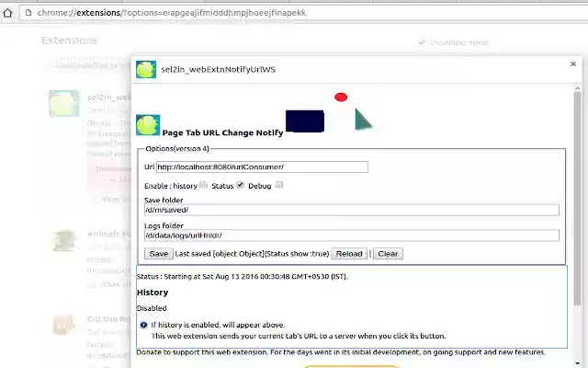The image size is (588, 368).
Task: Click the History heading
Action: 153,293
